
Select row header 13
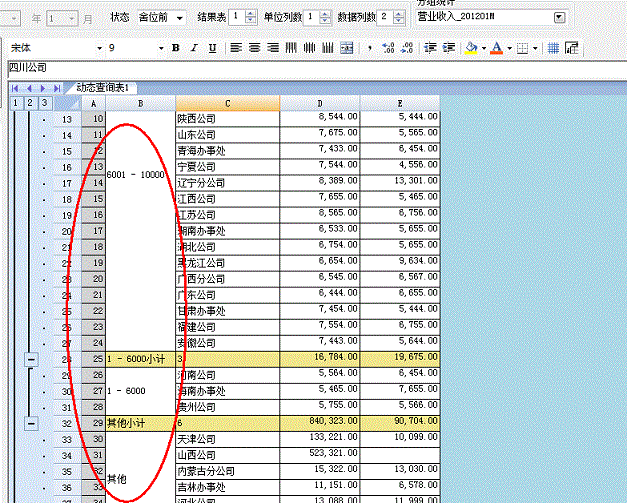pyautogui.click(x=67, y=119)
